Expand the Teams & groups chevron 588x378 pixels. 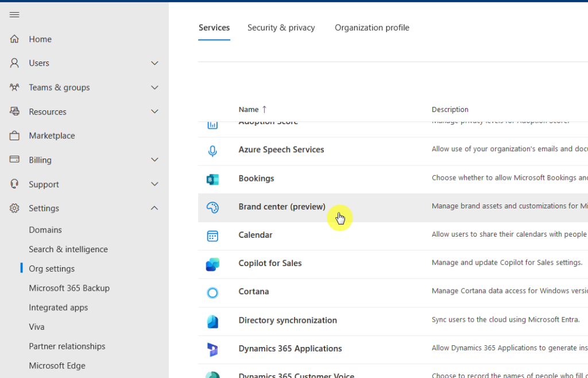click(x=154, y=87)
